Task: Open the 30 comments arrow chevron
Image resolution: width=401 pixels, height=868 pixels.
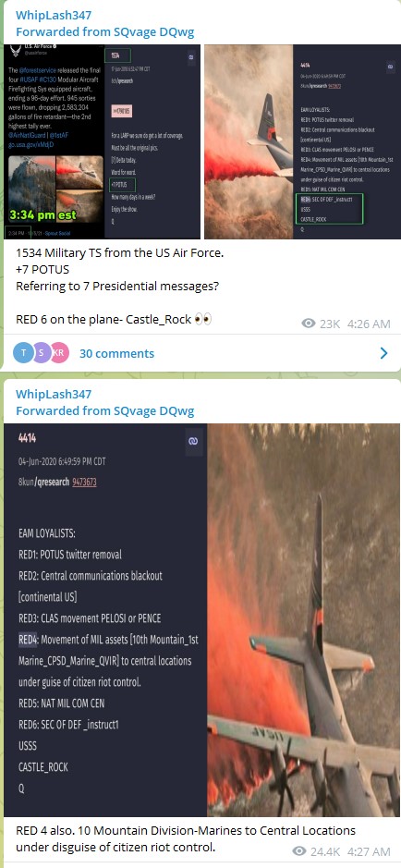Action: click(383, 353)
